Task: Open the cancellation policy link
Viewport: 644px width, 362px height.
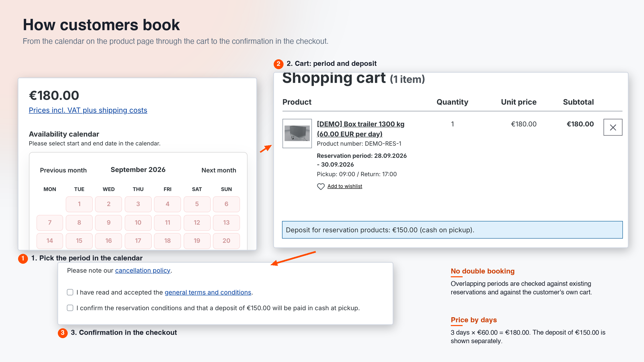Action: click(x=143, y=270)
